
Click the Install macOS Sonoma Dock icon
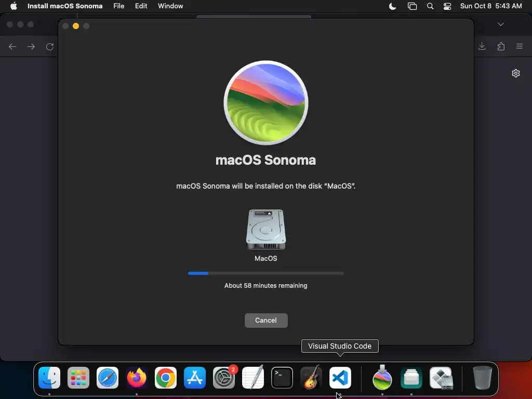point(382,377)
